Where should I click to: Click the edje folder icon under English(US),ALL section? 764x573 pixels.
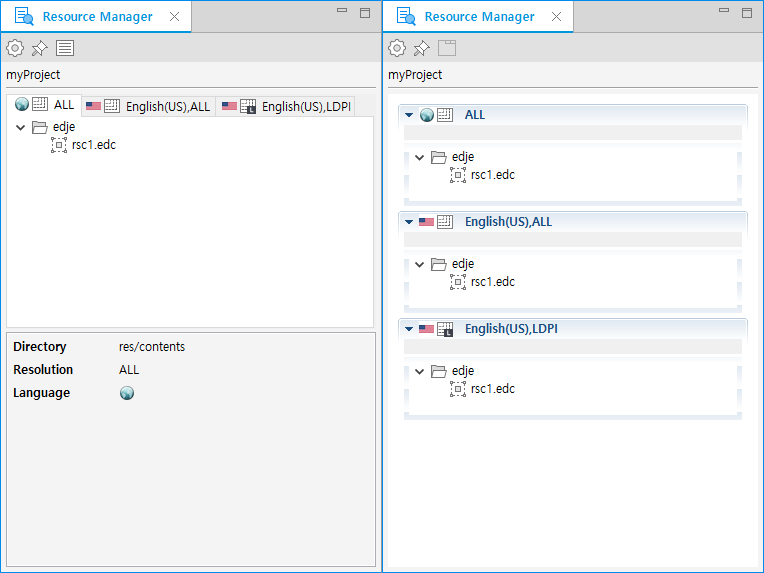[x=438, y=264]
